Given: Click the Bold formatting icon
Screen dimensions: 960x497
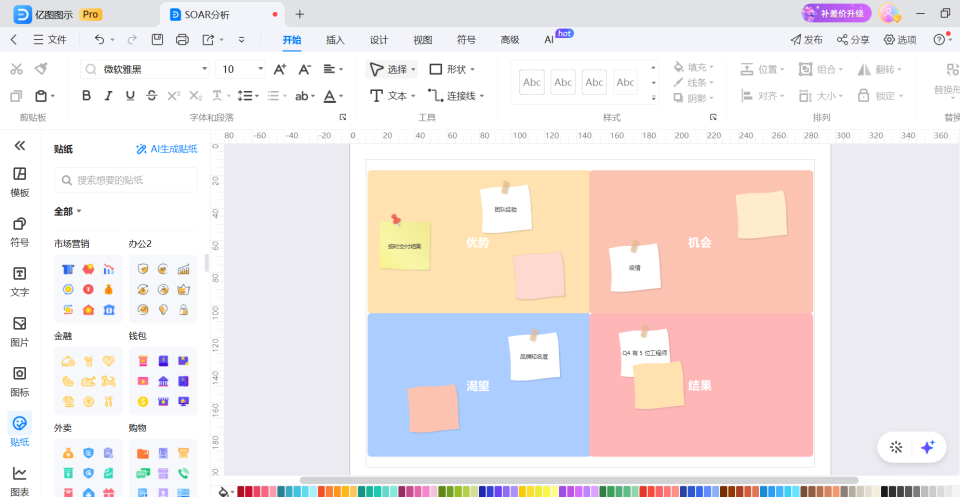Looking at the screenshot, I should coord(86,96).
